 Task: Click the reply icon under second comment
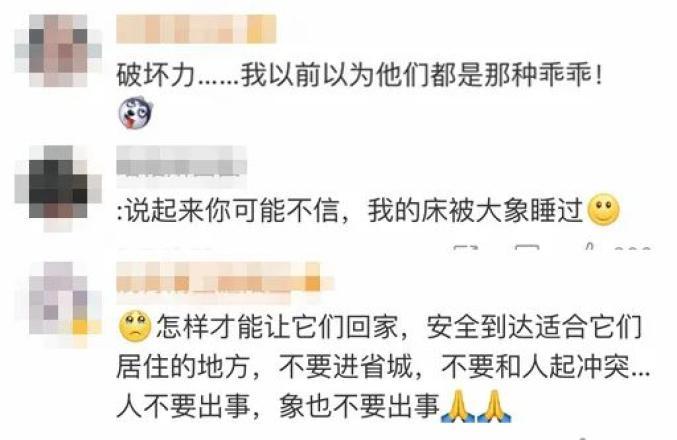[528, 248]
